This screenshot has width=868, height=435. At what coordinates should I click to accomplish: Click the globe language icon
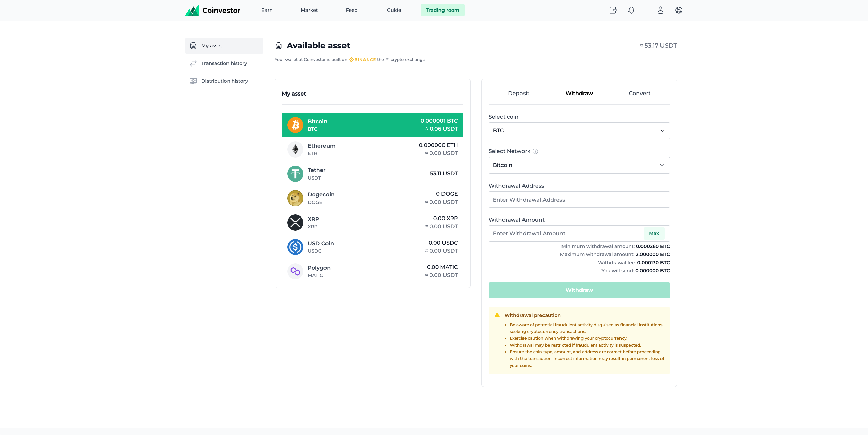pyautogui.click(x=678, y=10)
